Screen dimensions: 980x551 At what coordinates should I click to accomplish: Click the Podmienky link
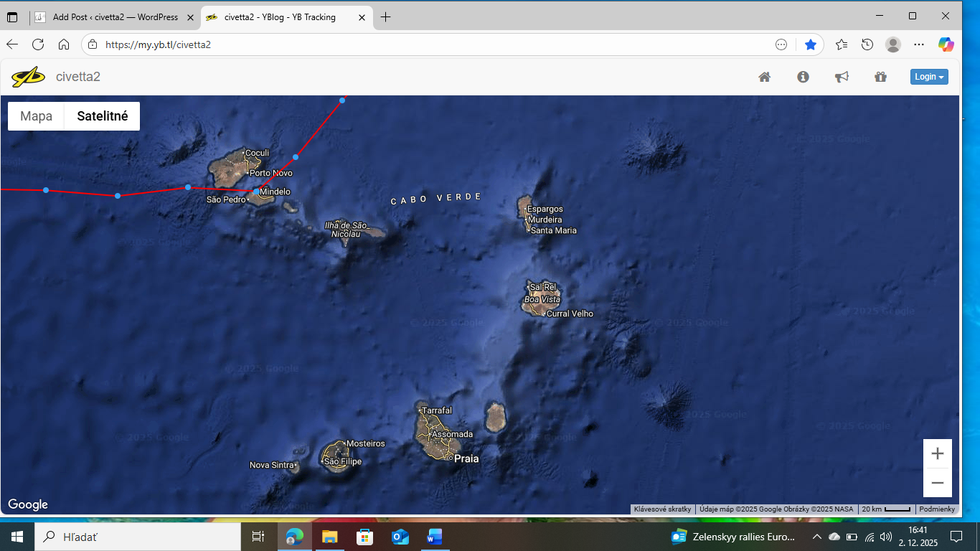pos(937,509)
